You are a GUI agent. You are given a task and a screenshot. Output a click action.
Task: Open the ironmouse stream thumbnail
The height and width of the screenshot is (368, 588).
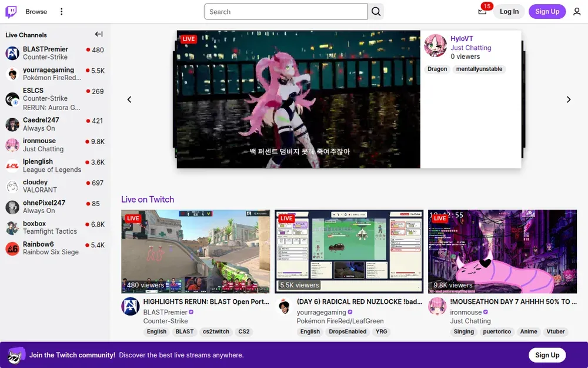503,251
